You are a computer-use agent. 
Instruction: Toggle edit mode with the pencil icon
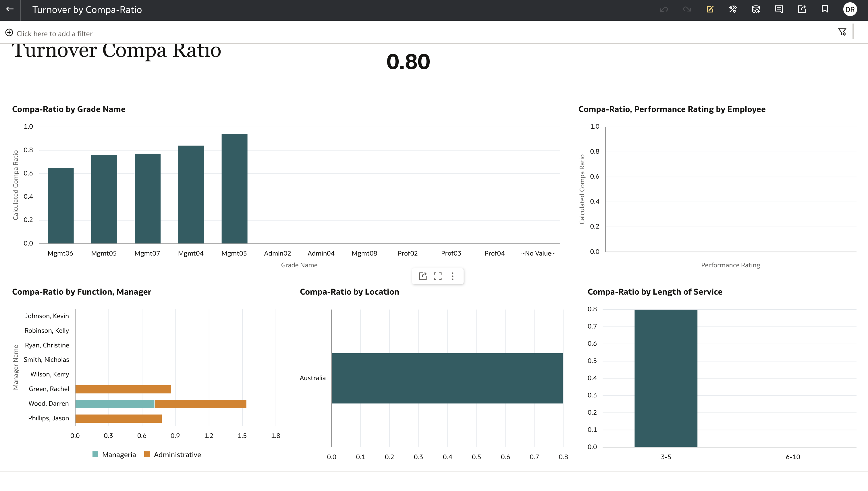(x=710, y=9)
